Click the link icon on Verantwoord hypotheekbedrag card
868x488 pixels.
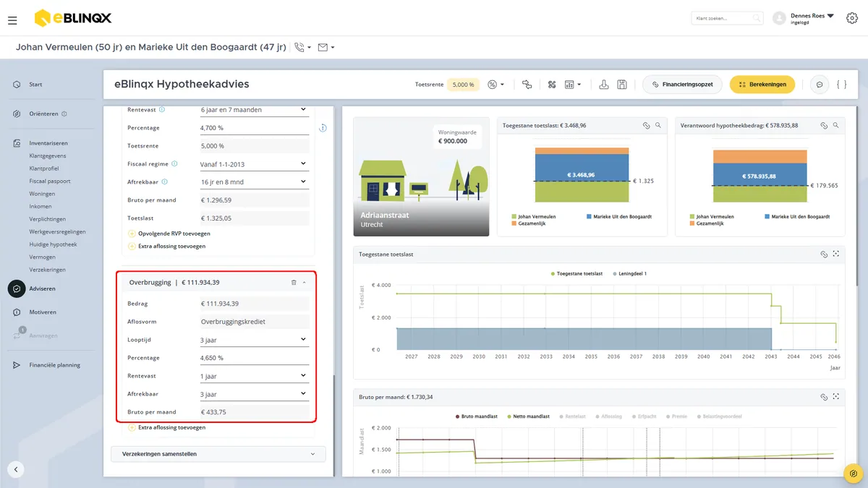[824, 125]
